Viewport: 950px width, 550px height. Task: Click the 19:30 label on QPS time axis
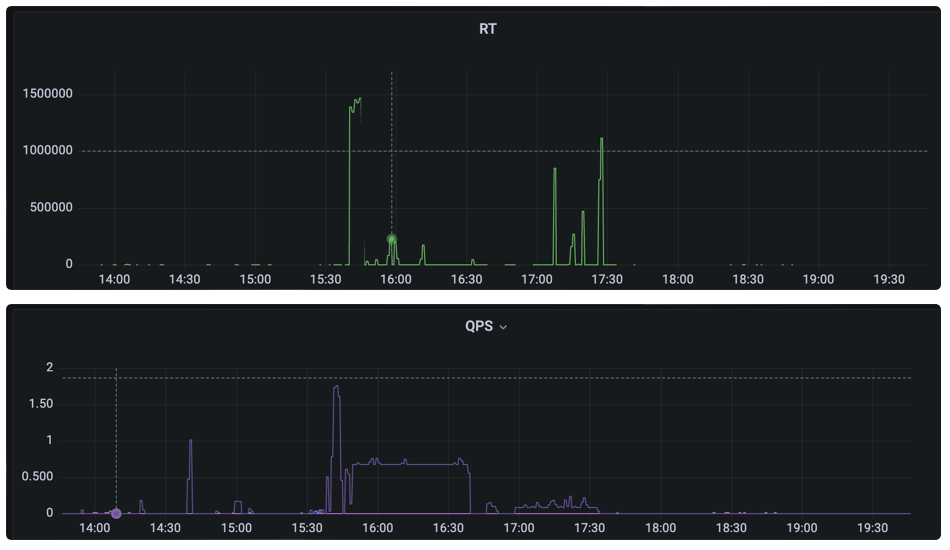pos(872,528)
